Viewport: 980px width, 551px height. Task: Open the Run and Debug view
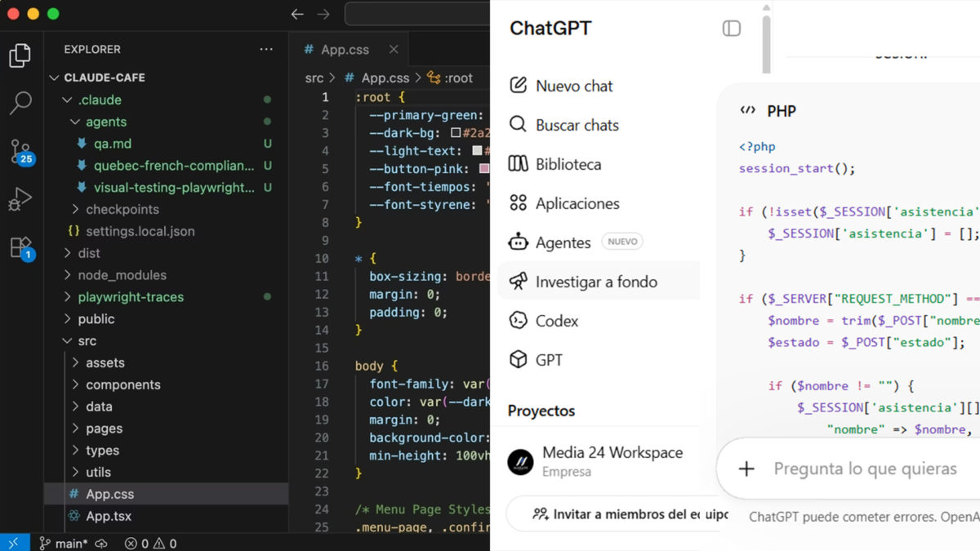click(x=20, y=198)
